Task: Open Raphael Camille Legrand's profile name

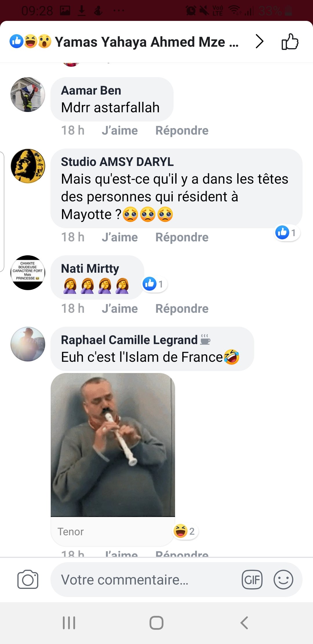Action: tap(129, 340)
